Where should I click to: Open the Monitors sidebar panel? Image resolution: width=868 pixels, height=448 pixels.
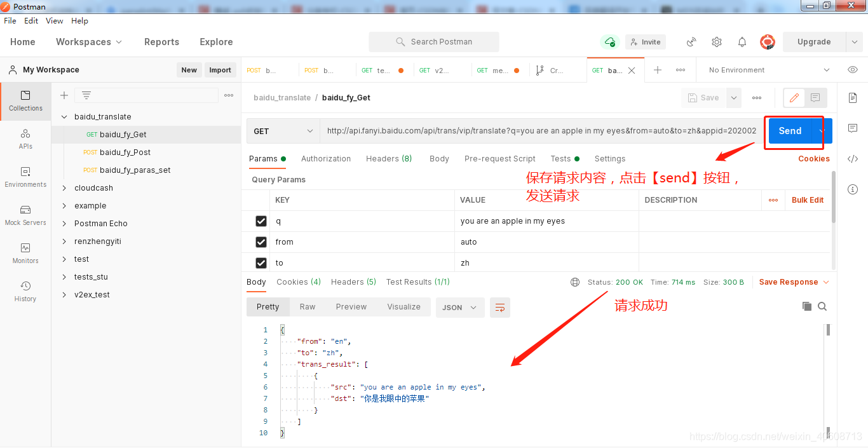[x=25, y=254]
